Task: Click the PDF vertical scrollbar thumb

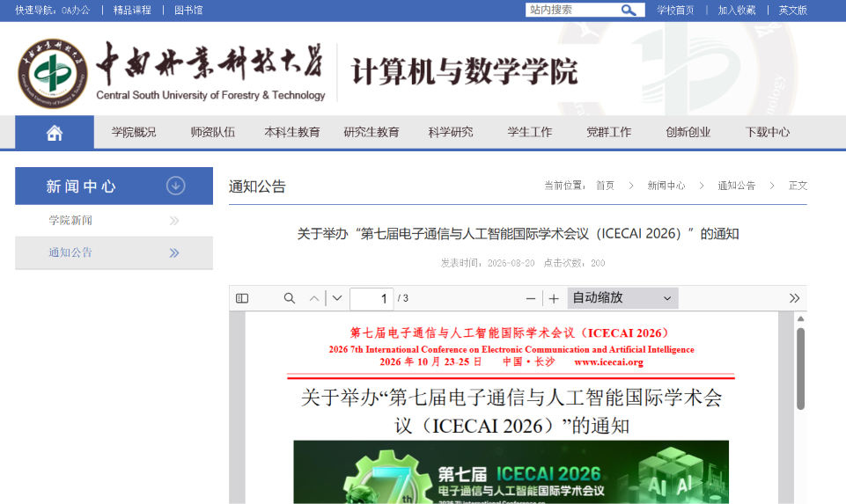Action: point(801,369)
